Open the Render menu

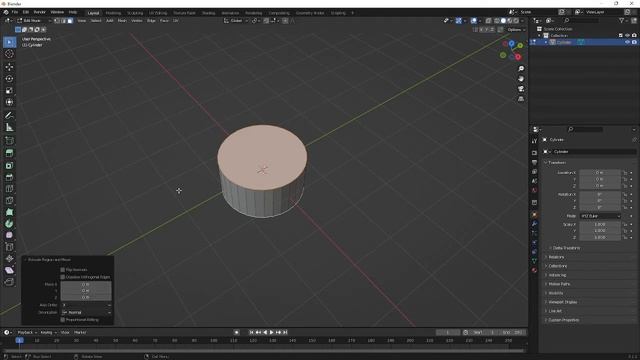(40, 12)
